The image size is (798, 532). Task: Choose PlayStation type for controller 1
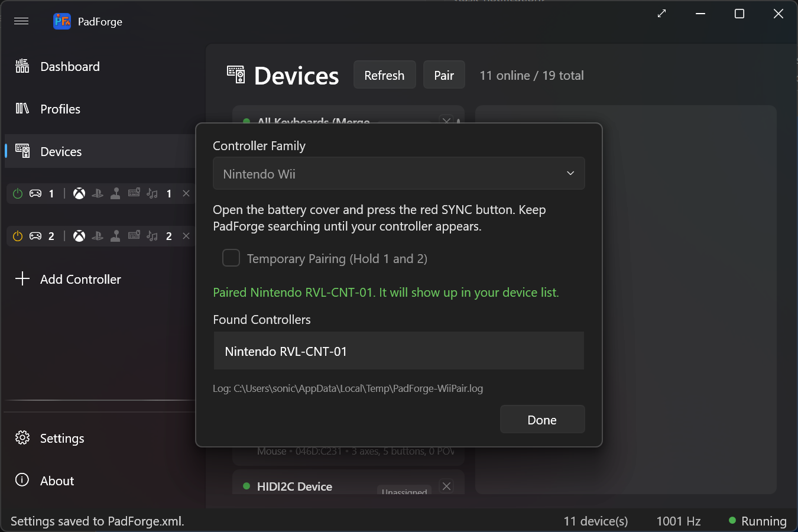(98, 193)
